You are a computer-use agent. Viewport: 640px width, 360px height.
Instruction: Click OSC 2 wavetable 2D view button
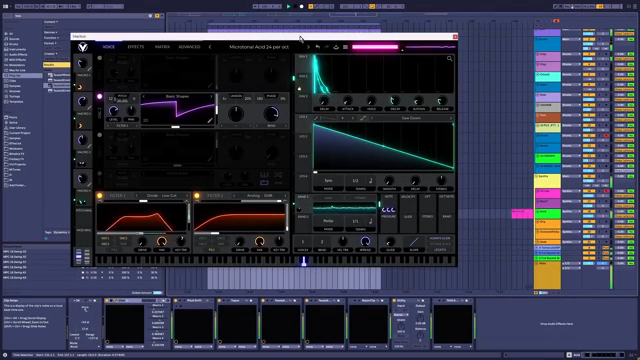pyautogui.click(x=145, y=120)
